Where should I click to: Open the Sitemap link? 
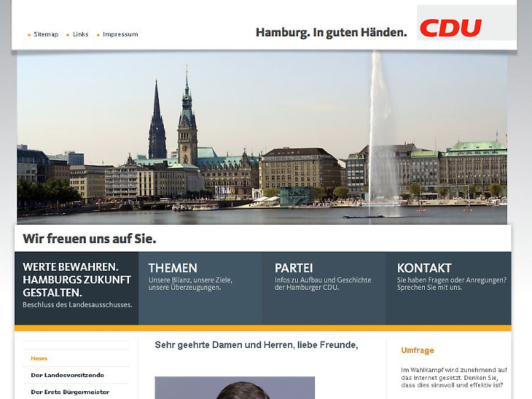(x=46, y=34)
